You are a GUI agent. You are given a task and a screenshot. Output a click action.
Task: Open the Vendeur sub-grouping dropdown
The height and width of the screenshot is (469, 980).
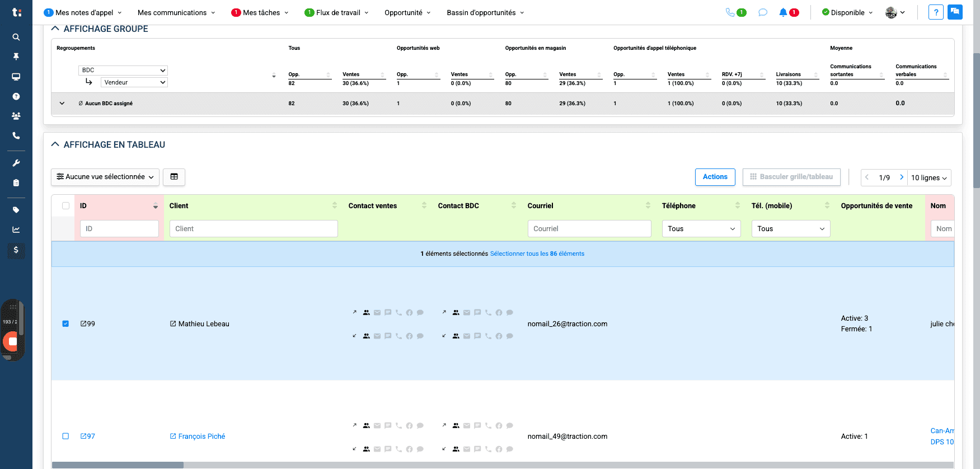134,82
